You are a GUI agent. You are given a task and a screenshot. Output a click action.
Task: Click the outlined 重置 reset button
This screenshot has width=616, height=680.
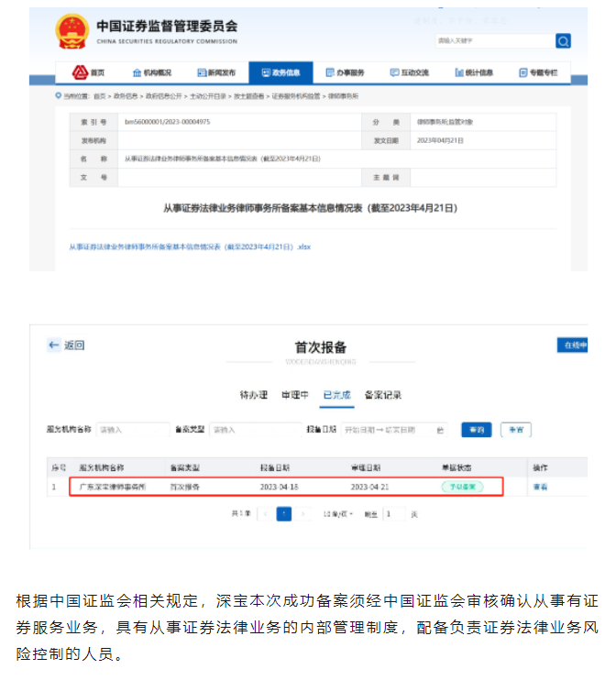click(516, 430)
